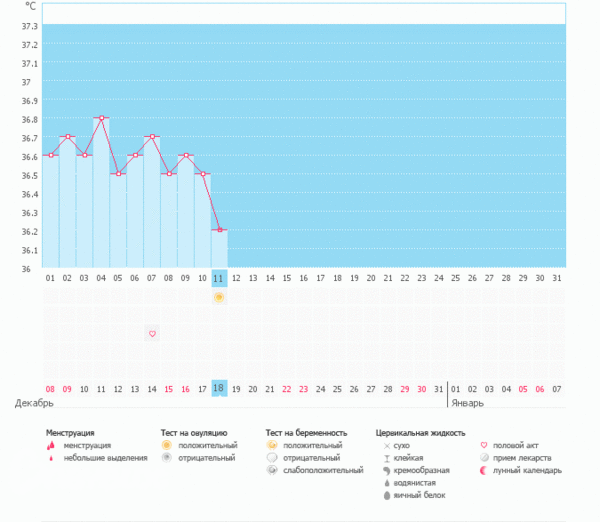This screenshot has height=522, width=600.
Task: Click the highlighted cycle day 11 label
Action: (219, 277)
